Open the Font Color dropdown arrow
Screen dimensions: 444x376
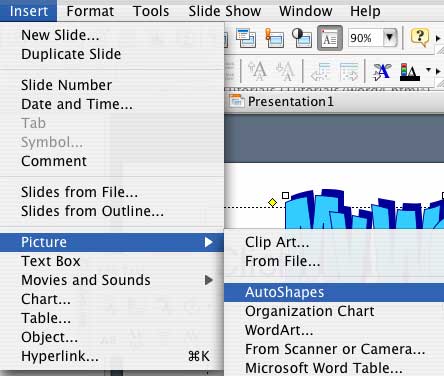click(x=428, y=70)
